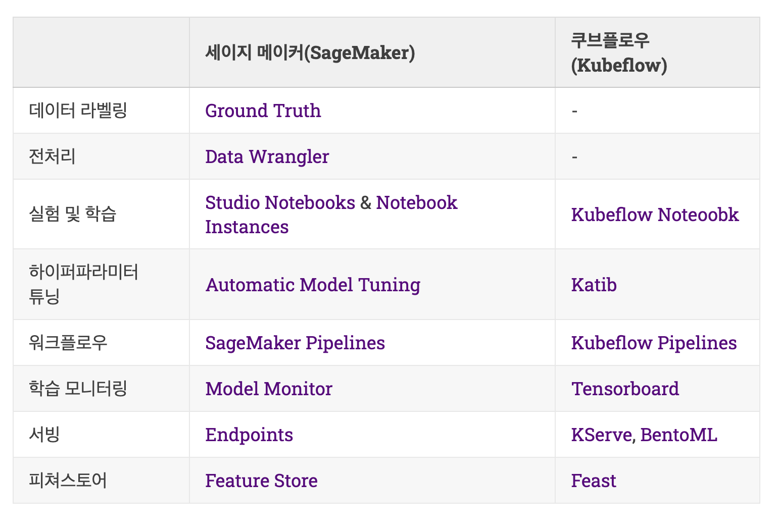Open the Model Monitor link
This screenshot has width=778, height=532.
click(x=269, y=389)
